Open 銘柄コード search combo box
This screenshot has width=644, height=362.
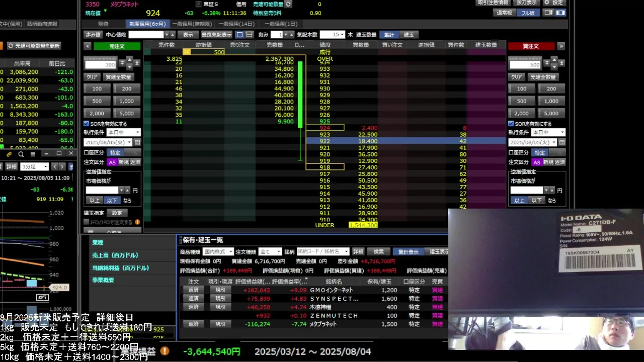(x=323, y=251)
